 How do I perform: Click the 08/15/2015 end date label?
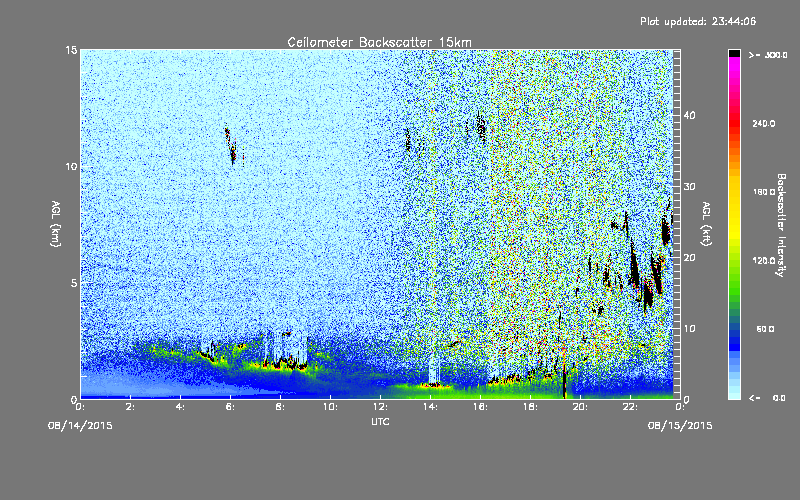[x=680, y=426]
